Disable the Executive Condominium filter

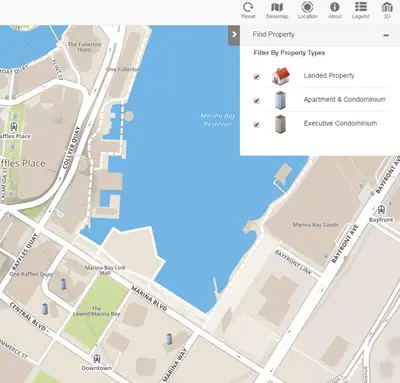pyautogui.click(x=256, y=125)
